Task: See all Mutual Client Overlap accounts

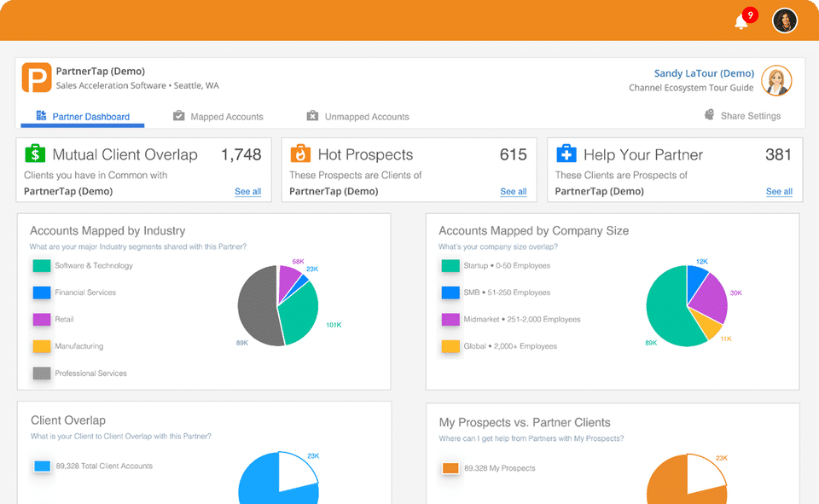Action: 247,192
